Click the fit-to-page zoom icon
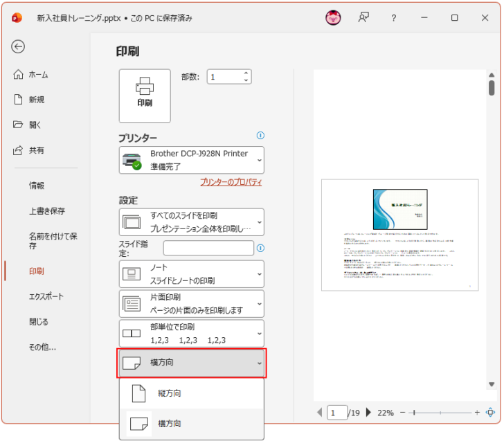The image size is (504, 441). (490, 413)
